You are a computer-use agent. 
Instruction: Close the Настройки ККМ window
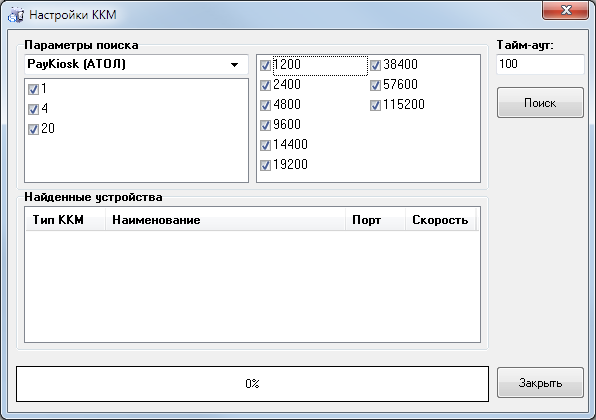click(x=566, y=10)
